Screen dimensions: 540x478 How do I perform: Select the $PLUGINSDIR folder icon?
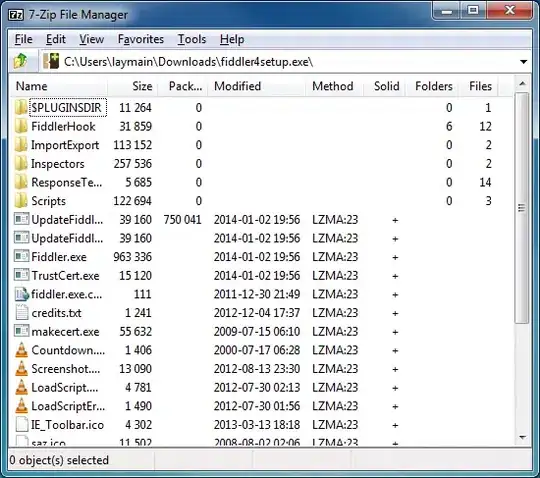[x=21, y=107]
